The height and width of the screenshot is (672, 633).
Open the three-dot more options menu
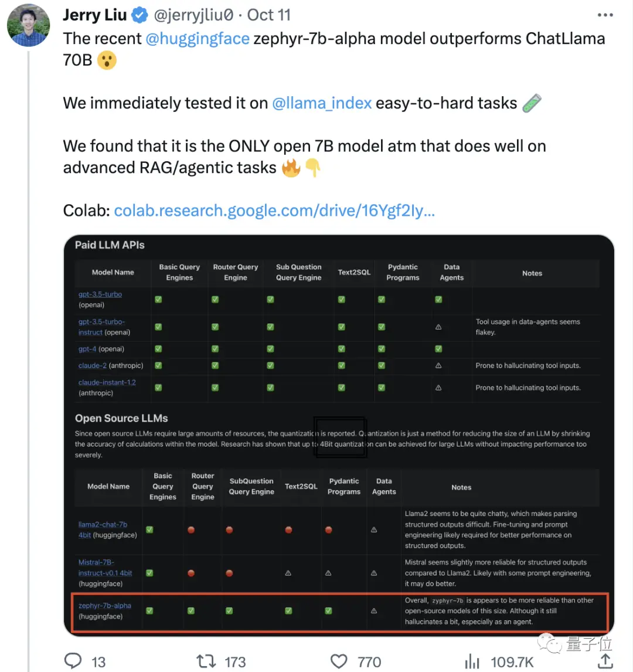pyautogui.click(x=605, y=15)
